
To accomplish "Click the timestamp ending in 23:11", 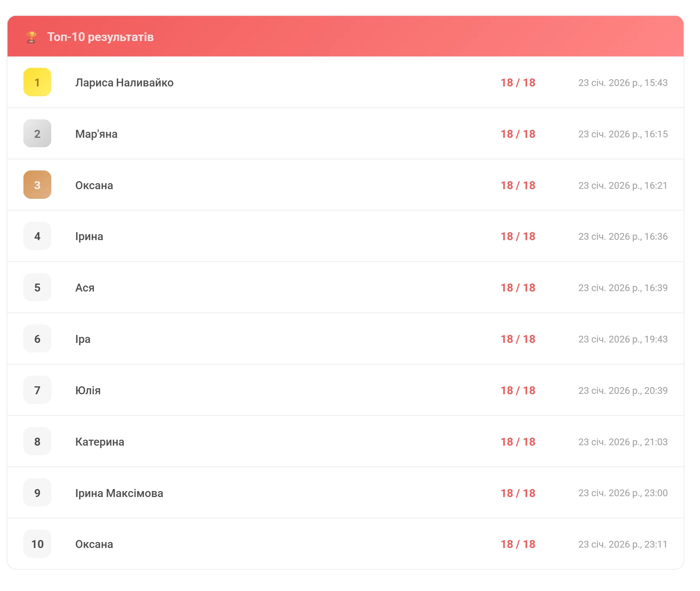I will tap(623, 544).
